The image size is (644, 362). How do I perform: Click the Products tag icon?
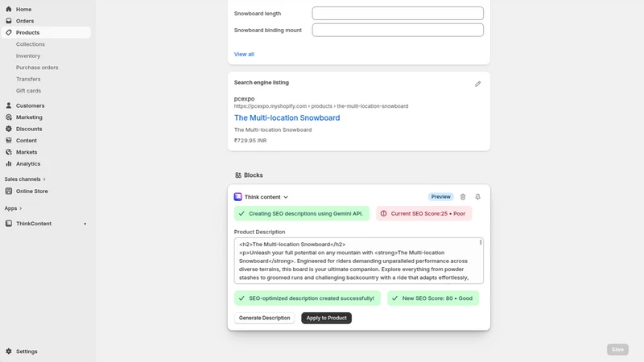[x=9, y=32]
